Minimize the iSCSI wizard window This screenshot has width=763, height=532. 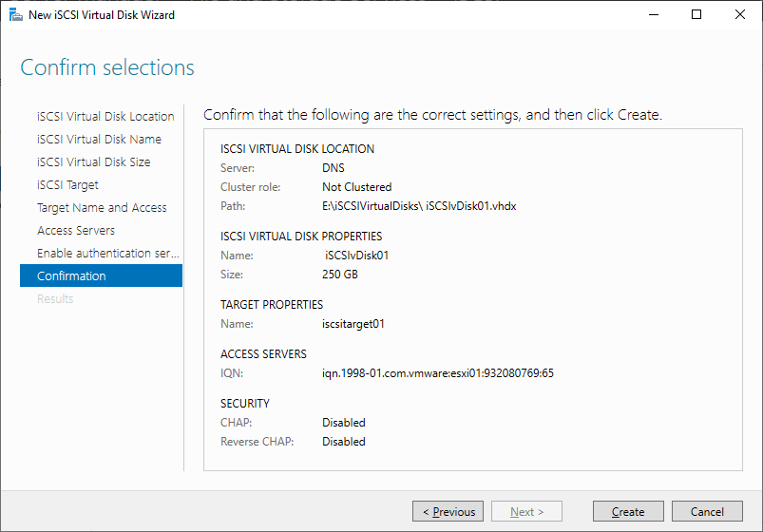coord(654,14)
